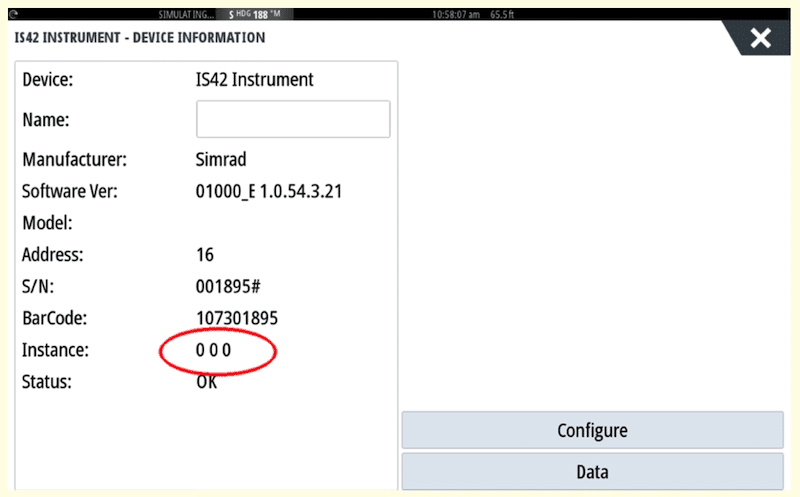Click the Address value 16
The height and width of the screenshot is (497, 800).
[x=205, y=255]
